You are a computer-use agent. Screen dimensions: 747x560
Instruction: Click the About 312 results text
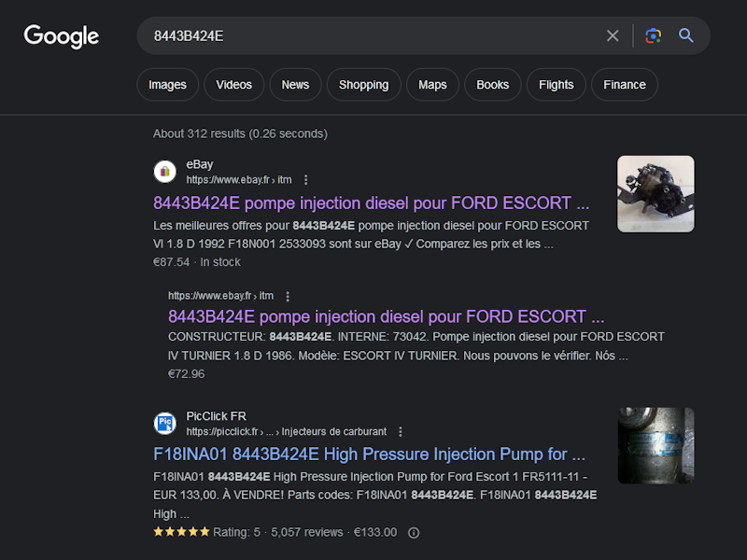240,133
